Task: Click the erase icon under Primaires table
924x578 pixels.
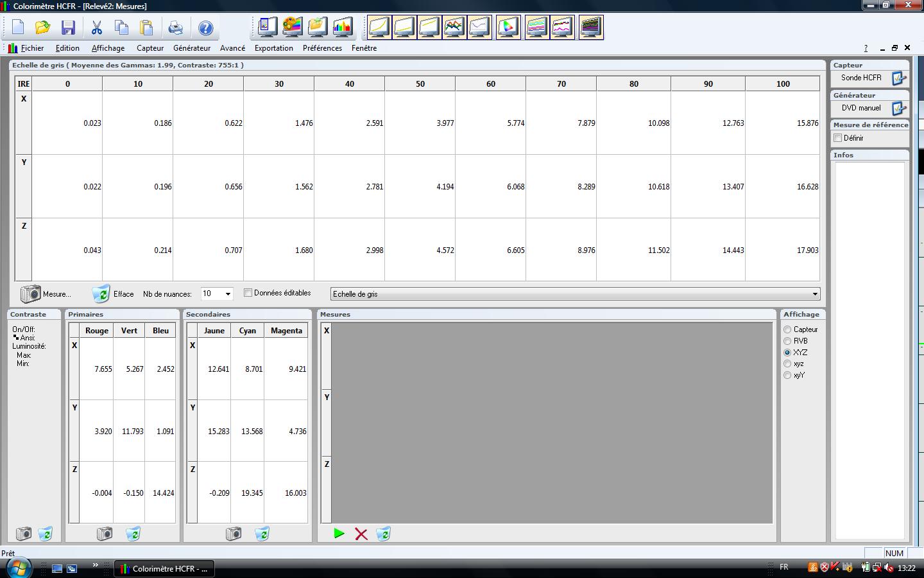Action: click(133, 534)
